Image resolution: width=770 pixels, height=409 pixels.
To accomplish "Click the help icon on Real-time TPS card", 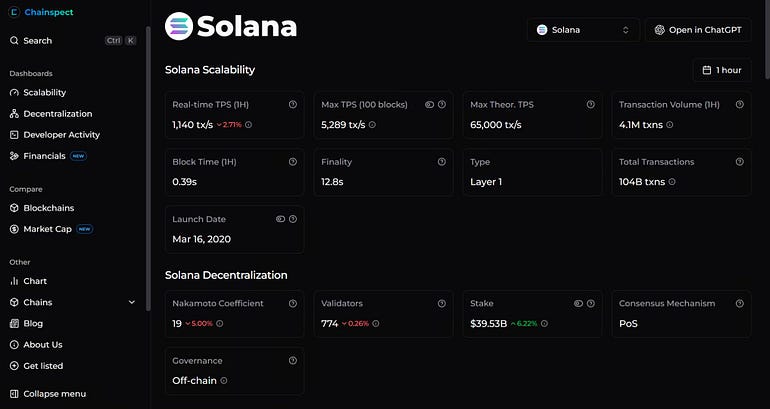I will (293, 105).
